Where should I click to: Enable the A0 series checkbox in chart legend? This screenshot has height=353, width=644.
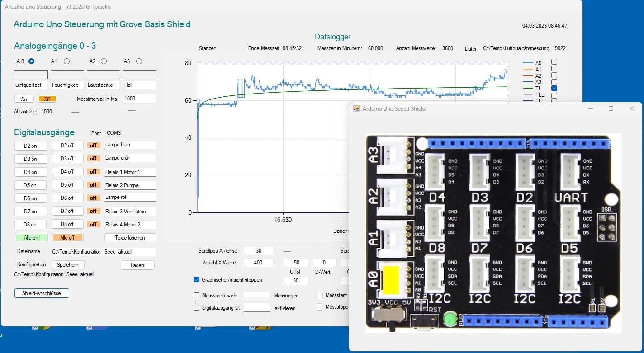[x=554, y=62]
